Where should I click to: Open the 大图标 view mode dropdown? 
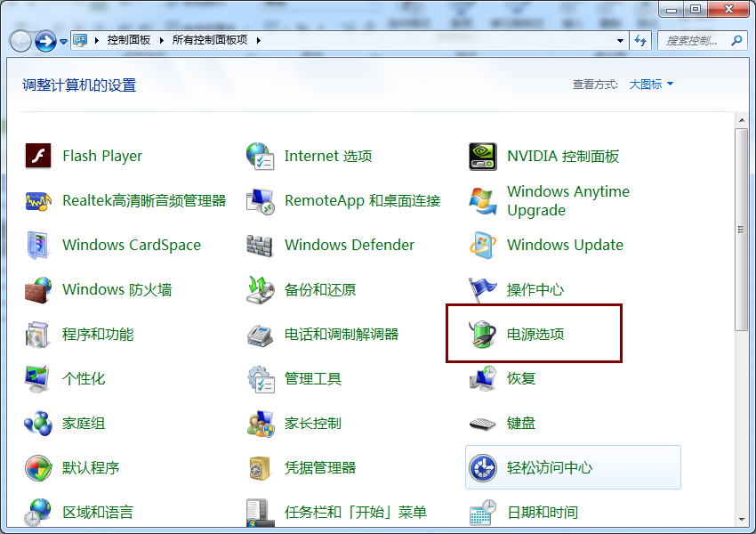click(651, 85)
